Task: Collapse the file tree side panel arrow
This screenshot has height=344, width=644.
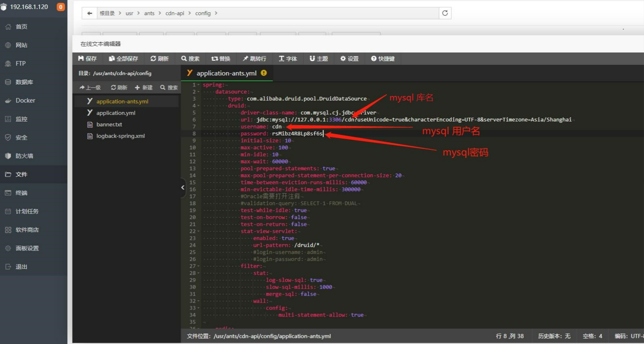Action: pos(183,188)
